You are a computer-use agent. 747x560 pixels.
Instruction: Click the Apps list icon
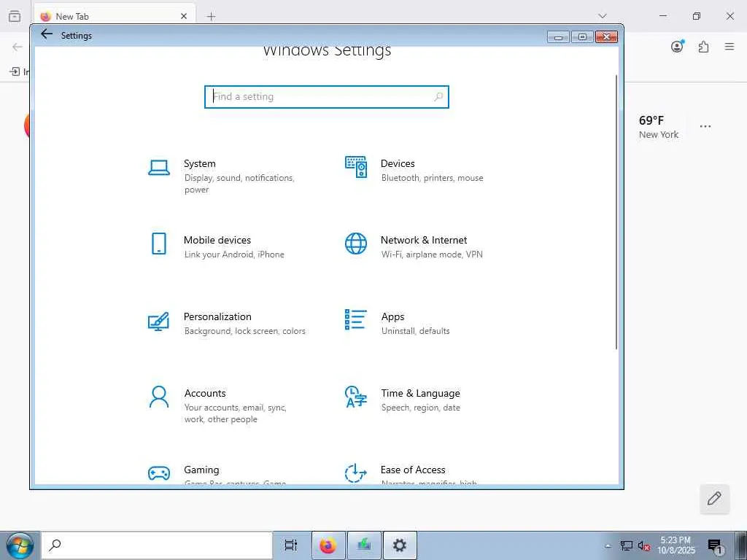tap(356, 319)
